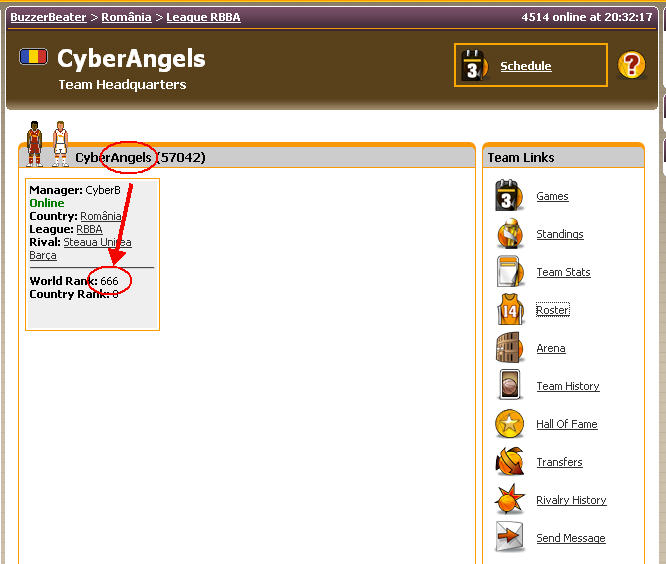Click the team players uniform thumbnail
666x564 pixels.
coord(47,143)
